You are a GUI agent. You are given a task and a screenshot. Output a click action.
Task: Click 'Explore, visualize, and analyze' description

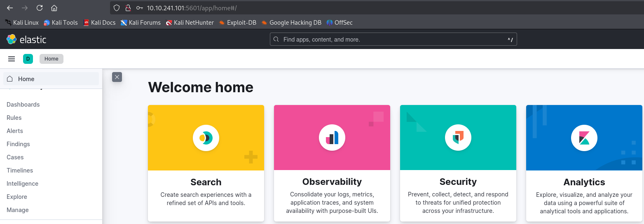click(584, 203)
